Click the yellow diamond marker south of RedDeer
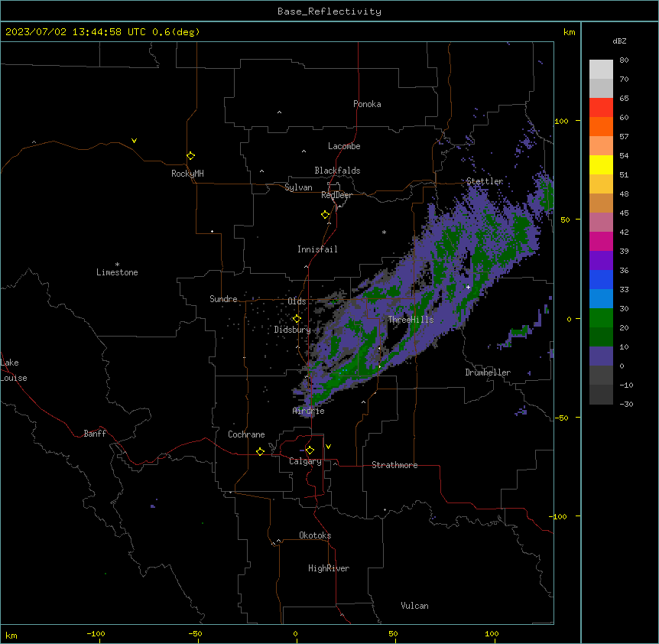This screenshot has width=659, height=644. [325, 215]
